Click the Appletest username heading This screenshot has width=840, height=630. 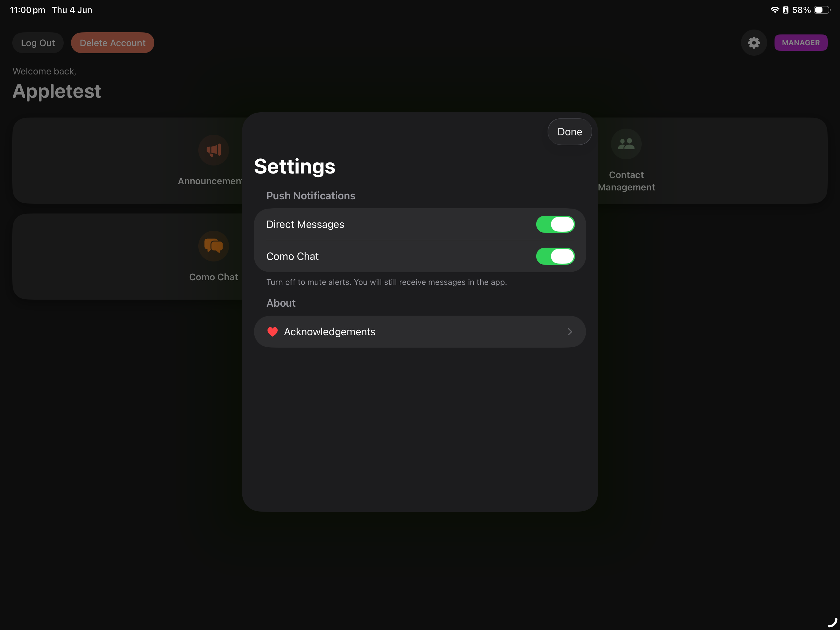point(57,91)
